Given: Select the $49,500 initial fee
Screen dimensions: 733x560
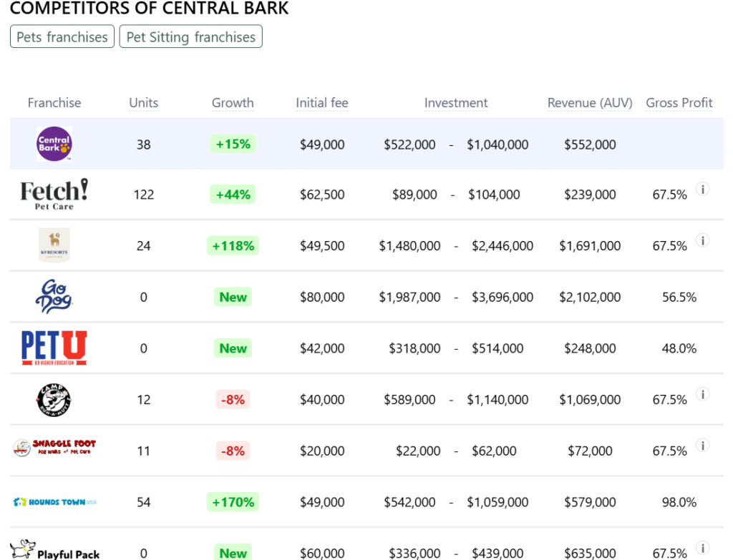Looking at the screenshot, I should pos(322,246).
